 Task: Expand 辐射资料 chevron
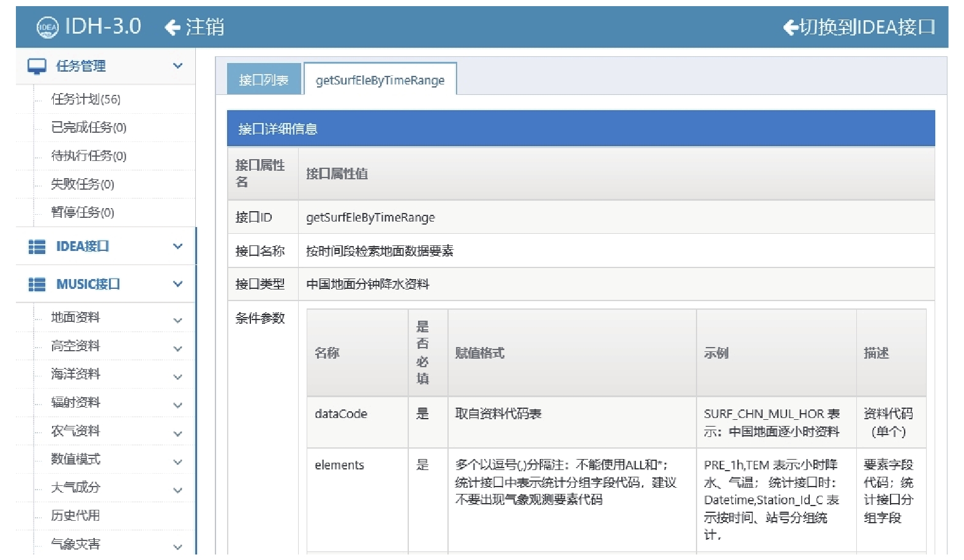coord(177,405)
